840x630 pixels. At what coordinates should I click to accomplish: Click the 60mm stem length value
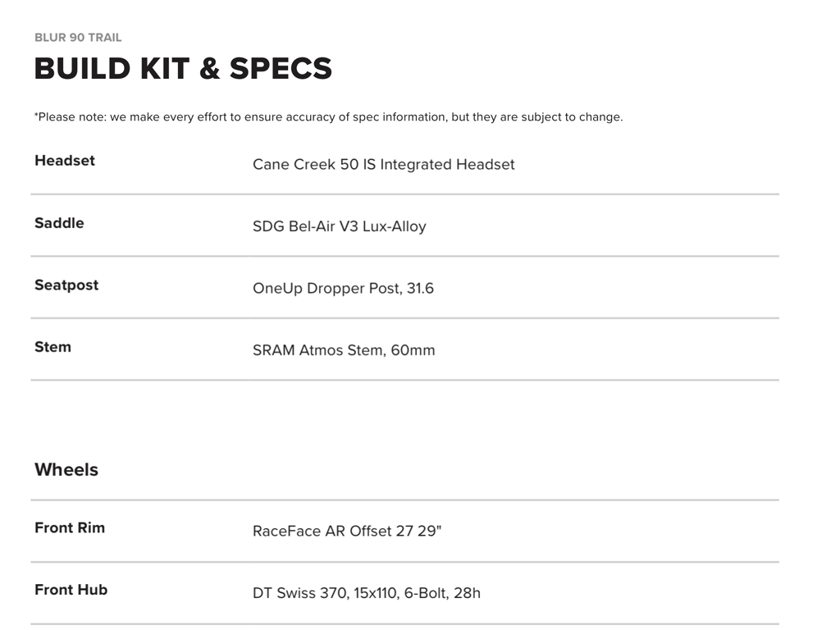click(x=413, y=350)
